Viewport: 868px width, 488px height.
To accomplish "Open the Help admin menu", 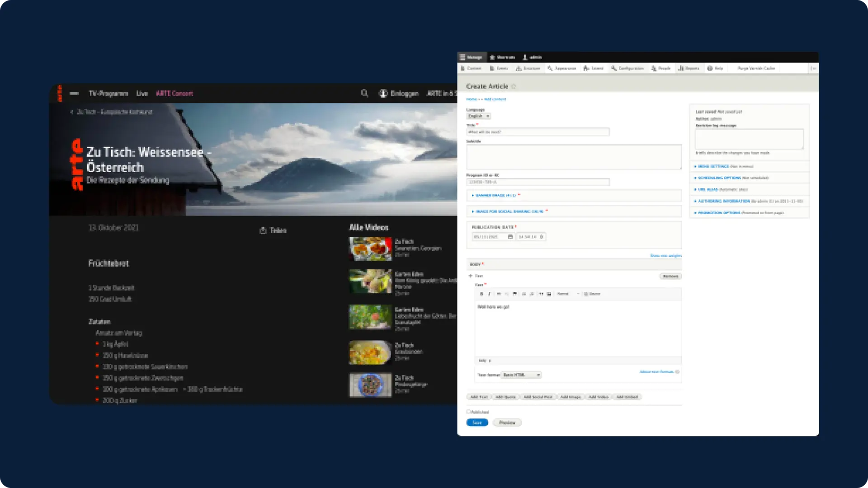I will pyautogui.click(x=715, y=68).
